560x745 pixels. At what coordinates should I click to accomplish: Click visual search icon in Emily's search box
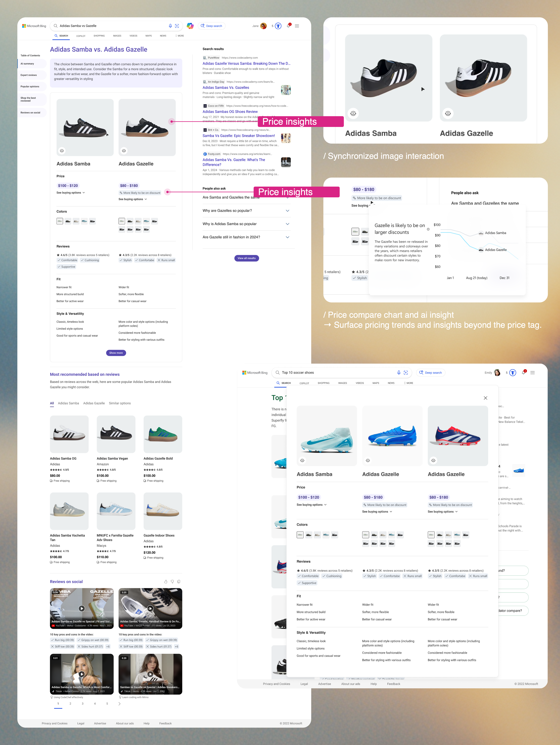tap(406, 372)
